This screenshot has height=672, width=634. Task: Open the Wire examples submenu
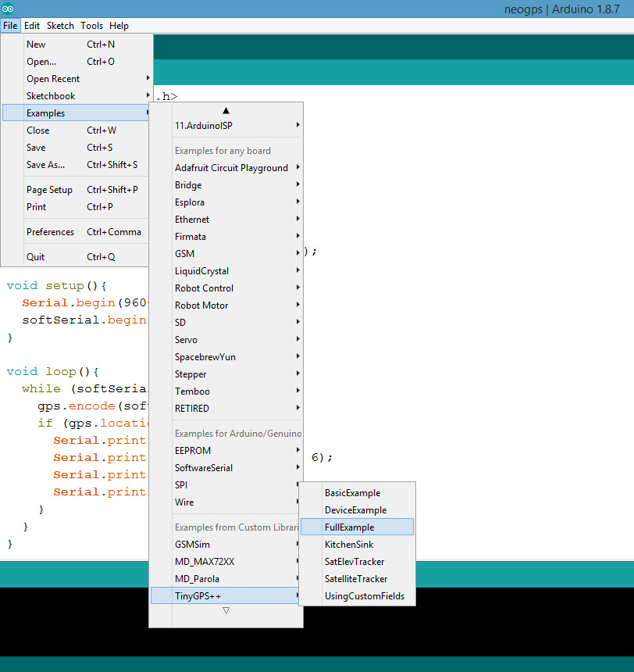click(x=224, y=502)
